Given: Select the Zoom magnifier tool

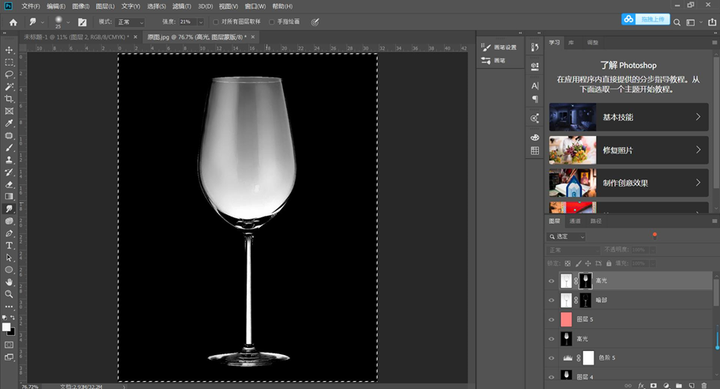Looking at the screenshot, I should (9, 294).
